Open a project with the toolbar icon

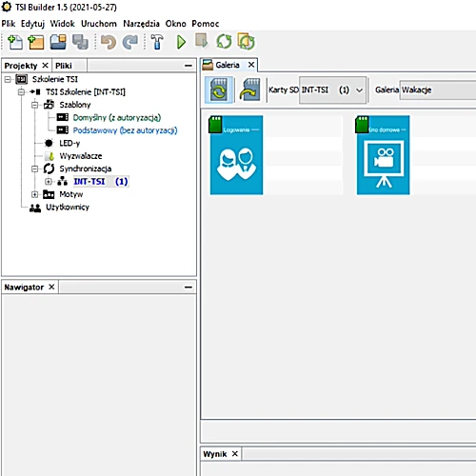[x=58, y=42]
